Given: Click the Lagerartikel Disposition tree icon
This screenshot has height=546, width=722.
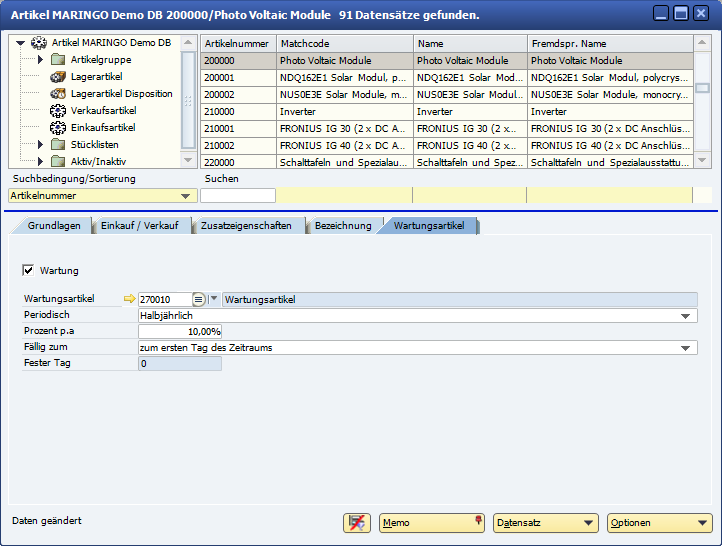Looking at the screenshot, I should [x=58, y=94].
